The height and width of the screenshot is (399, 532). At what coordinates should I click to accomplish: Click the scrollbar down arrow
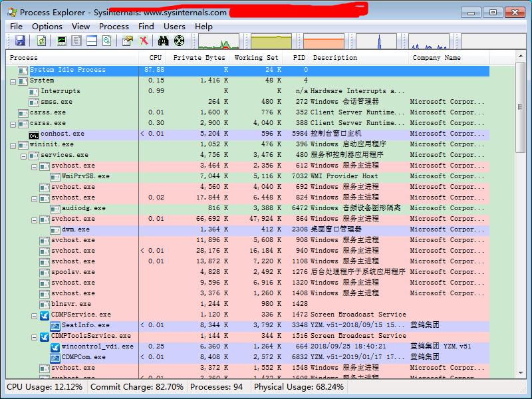(x=521, y=373)
